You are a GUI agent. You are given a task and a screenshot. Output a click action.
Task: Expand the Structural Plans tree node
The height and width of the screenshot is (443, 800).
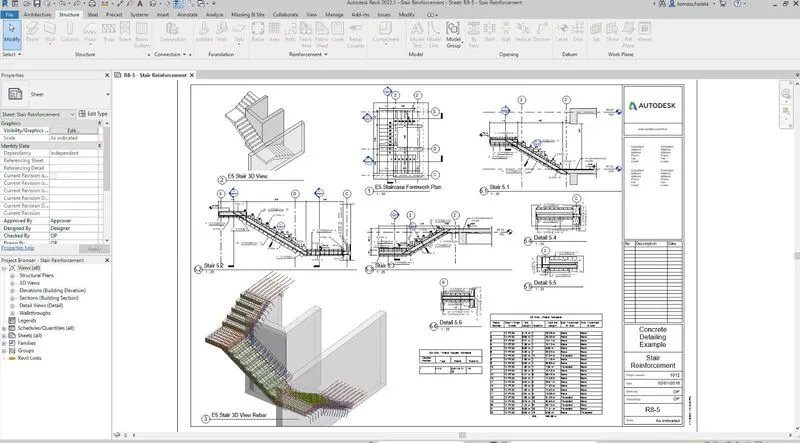click(12, 276)
